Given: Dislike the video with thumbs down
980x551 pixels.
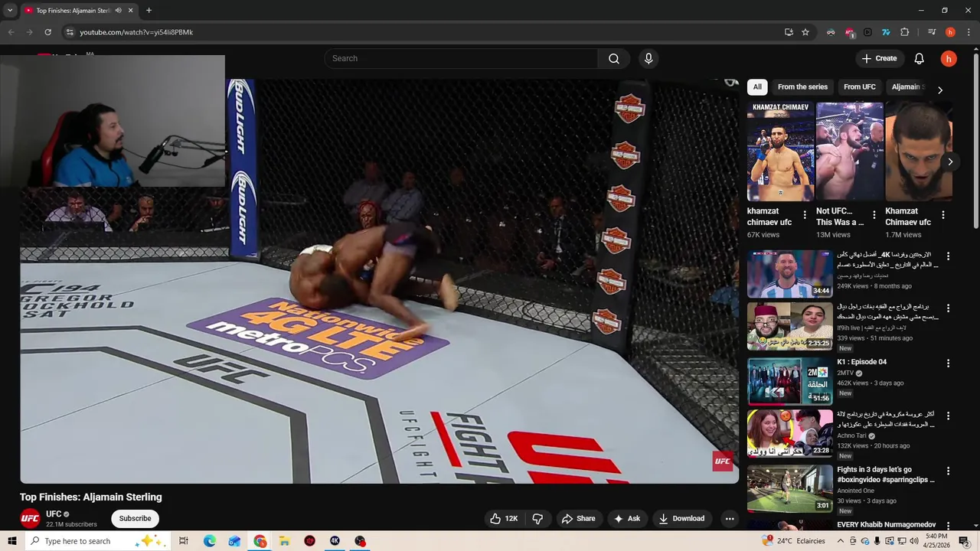Looking at the screenshot, I should (537, 519).
